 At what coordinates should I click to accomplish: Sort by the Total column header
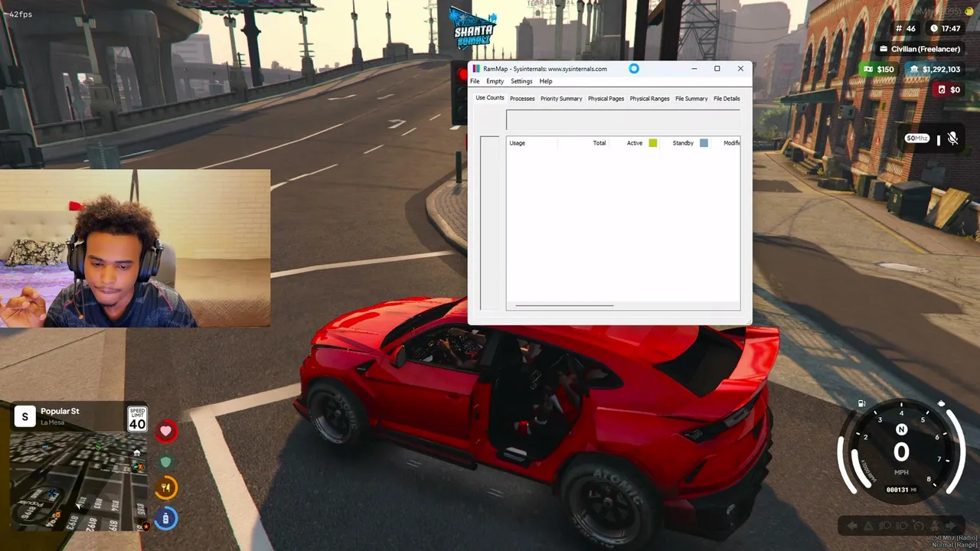tap(599, 143)
